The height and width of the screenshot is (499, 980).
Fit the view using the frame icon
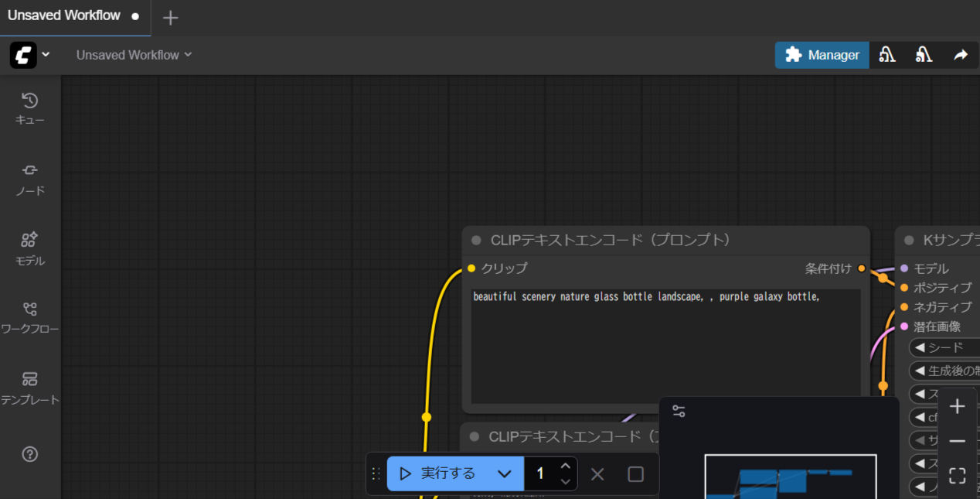[957, 476]
